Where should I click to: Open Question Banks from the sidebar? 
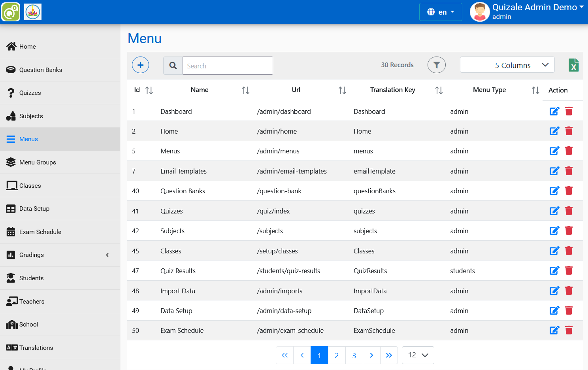coord(40,70)
